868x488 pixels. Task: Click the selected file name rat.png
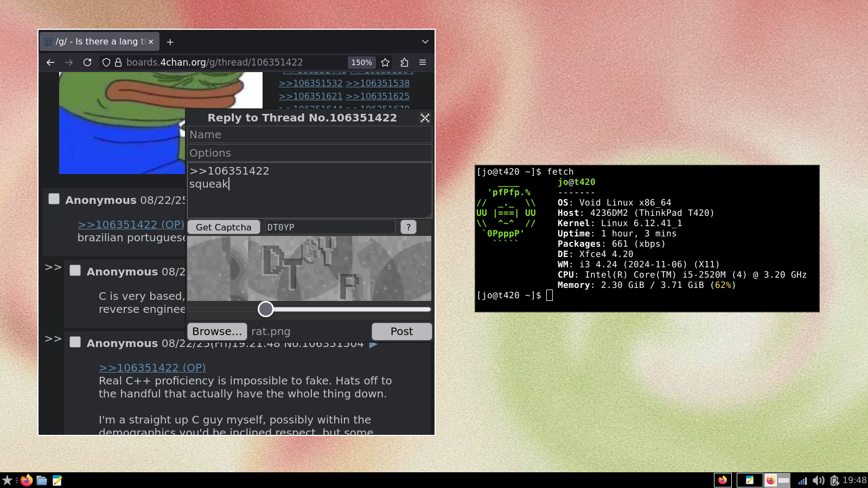click(271, 331)
